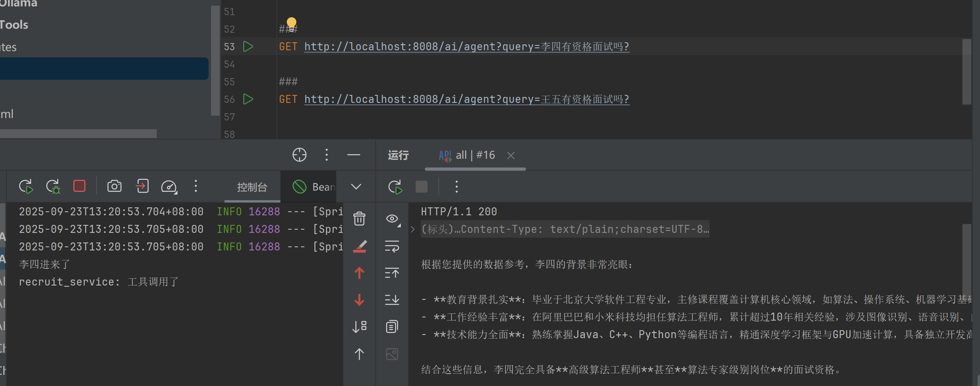This screenshot has width=980, height=386.
Task: Stop the running application
Action: pos(79,186)
